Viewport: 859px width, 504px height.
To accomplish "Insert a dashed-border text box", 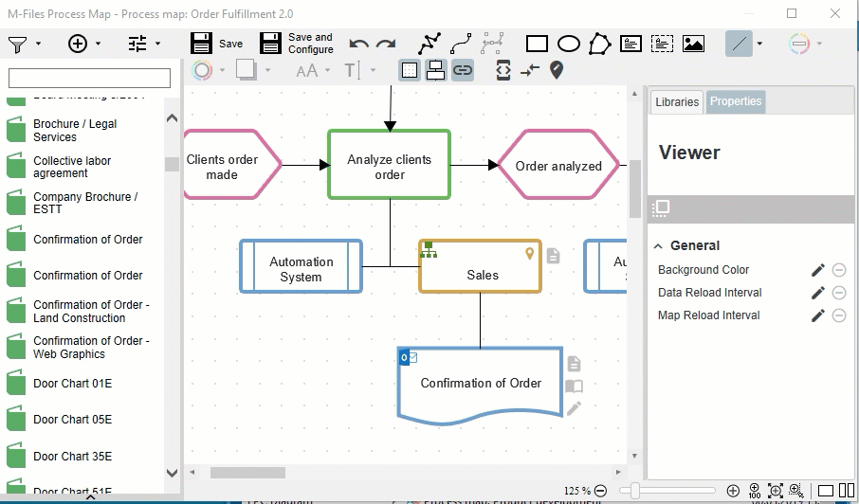I will pos(662,44).
